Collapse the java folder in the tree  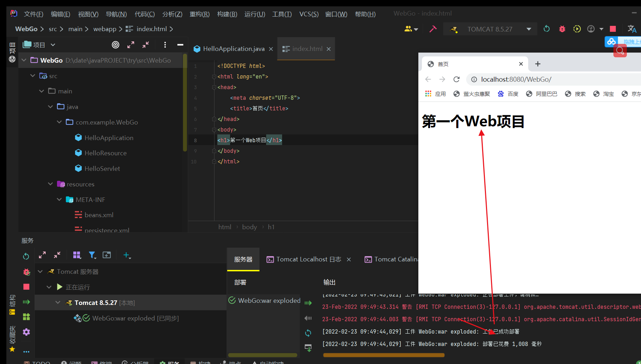[x=51, y=106]
